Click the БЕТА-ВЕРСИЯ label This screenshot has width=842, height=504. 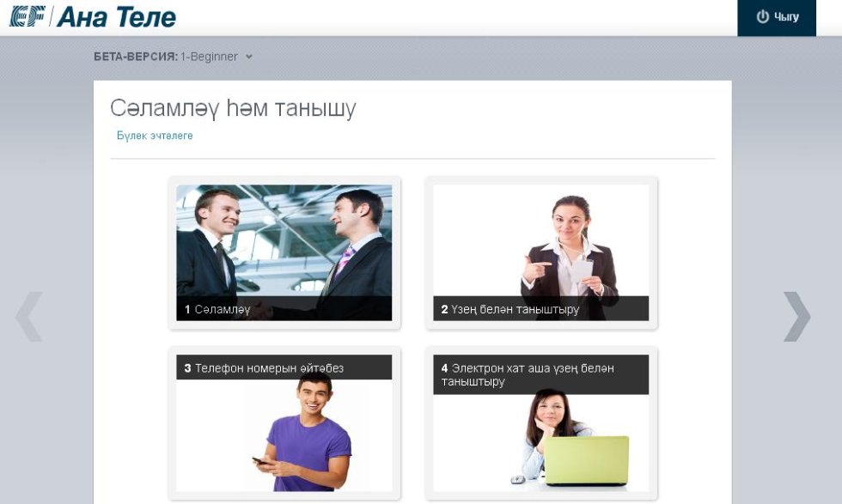(135, 57)
